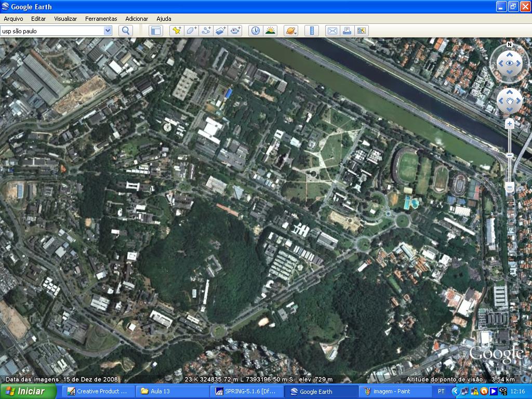Add an image overlay using the toolbar icon
532x399 pixels.
(220, 31)
